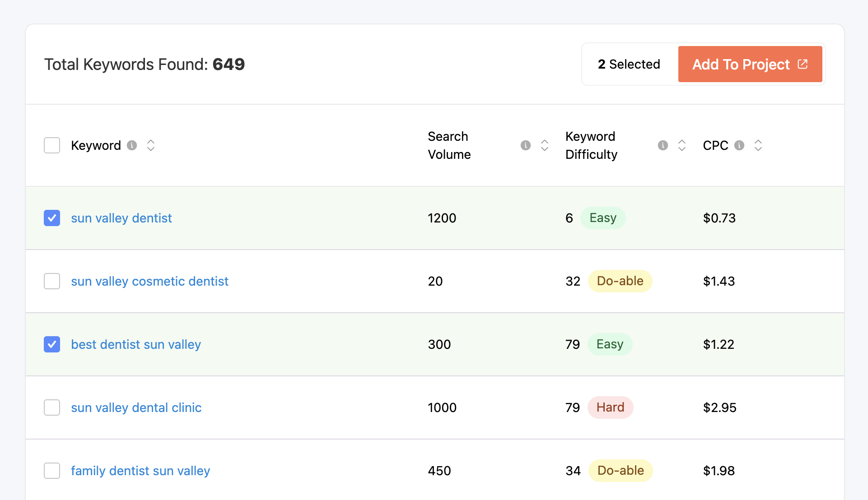868x500 pixels.
Task: Uncheck best dentist sun valley checkbox
Action: (x=52, y=344)
